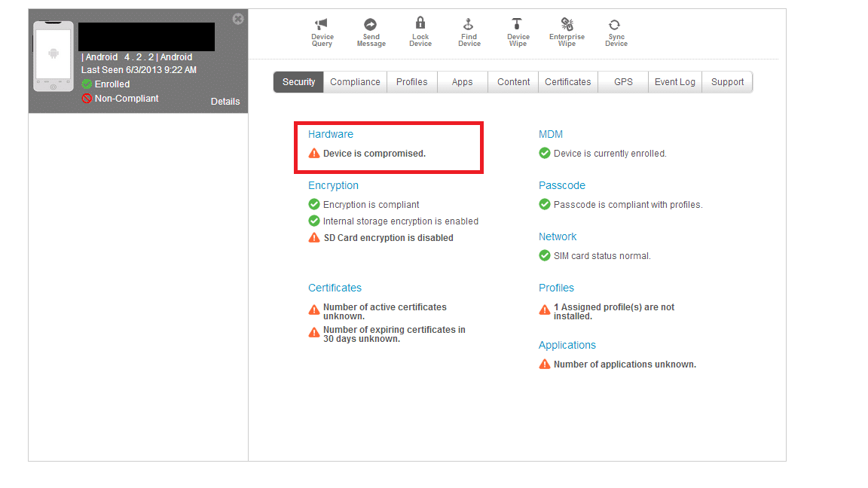Image resolution: width=868 pixels, height=488 pixels.
Task: Click the Passcode section heading
Action: [x=562, y=185]
